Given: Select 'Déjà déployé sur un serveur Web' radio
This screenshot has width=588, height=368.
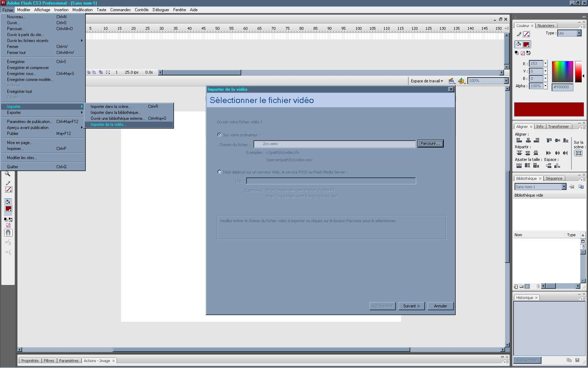Looking at the screenshot, I should coord(219,172).
